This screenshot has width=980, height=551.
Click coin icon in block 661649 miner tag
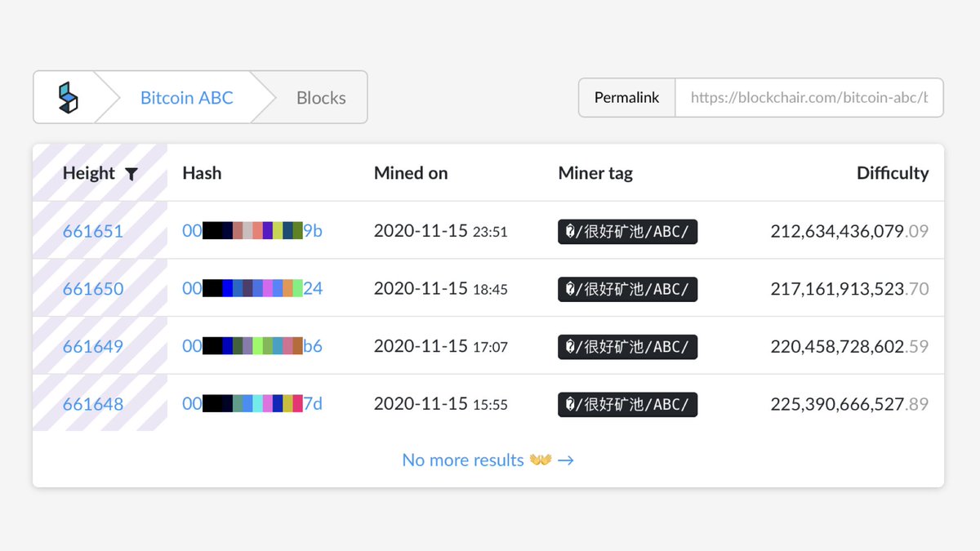pyautogui.click(x=569, y=346)
